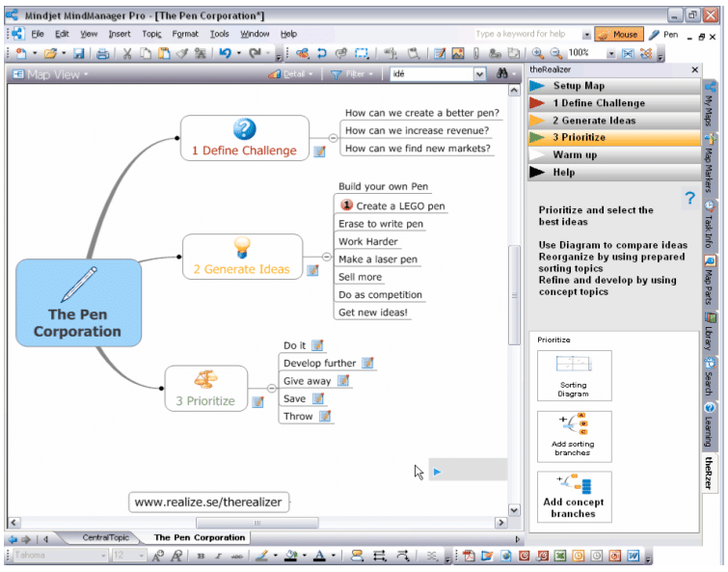Click the Export to PDF icon
The image size is (728, 572).
pyautogui.click(x=469, y=556)
